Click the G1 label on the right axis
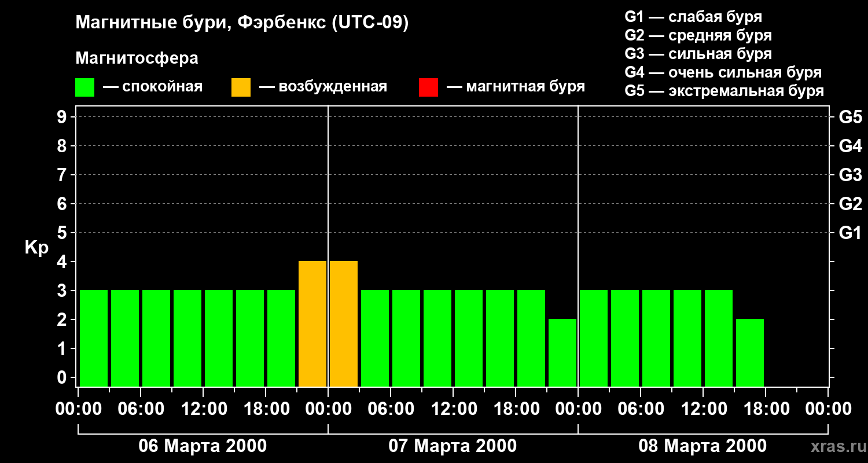Image resolution: width=868 pixels, height=463 pixels. [x=850, y=233]
